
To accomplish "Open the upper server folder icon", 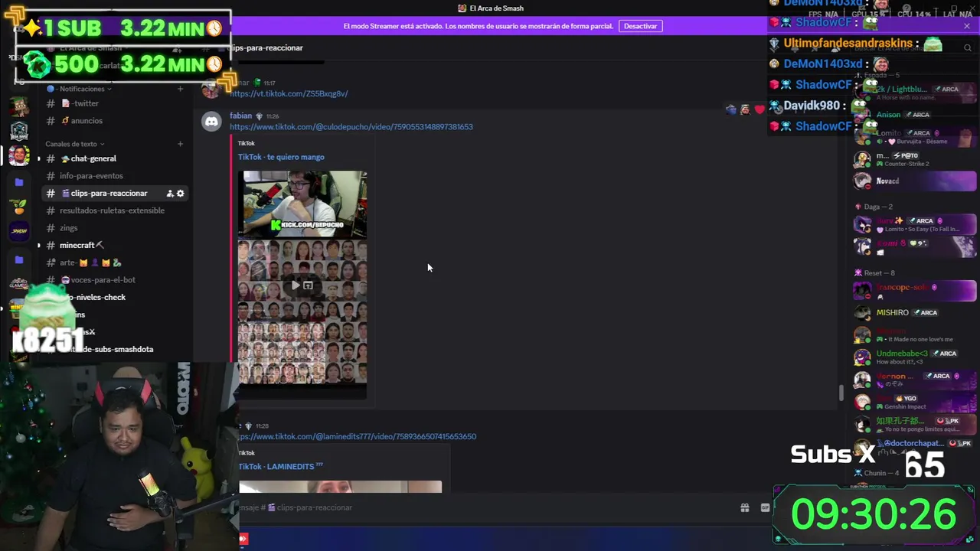I will pyautogui.click(x=19, y=182).
